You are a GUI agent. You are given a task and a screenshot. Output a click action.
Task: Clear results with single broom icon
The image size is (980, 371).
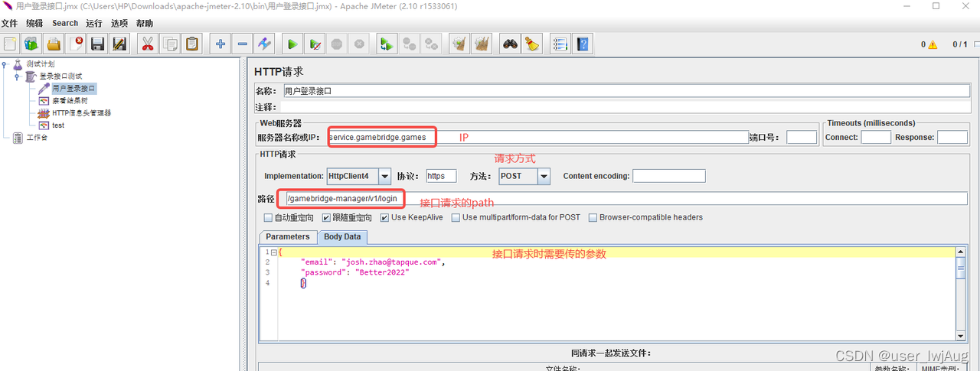[459, 44]
